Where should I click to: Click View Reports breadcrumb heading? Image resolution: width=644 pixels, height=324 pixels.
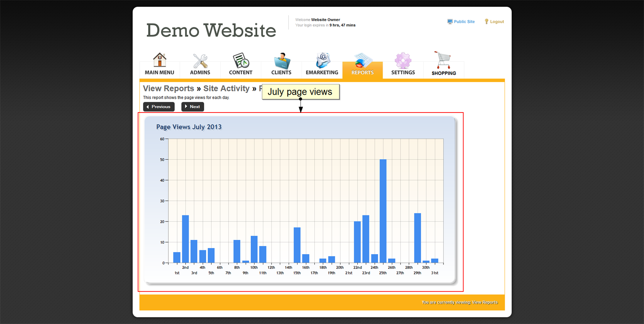169,89
